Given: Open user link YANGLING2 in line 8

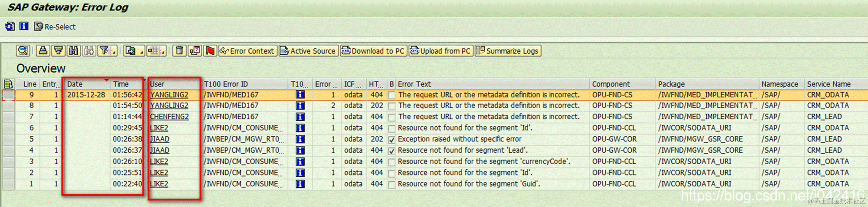Looking at the screenshot, I should click(x=169, y=106).
